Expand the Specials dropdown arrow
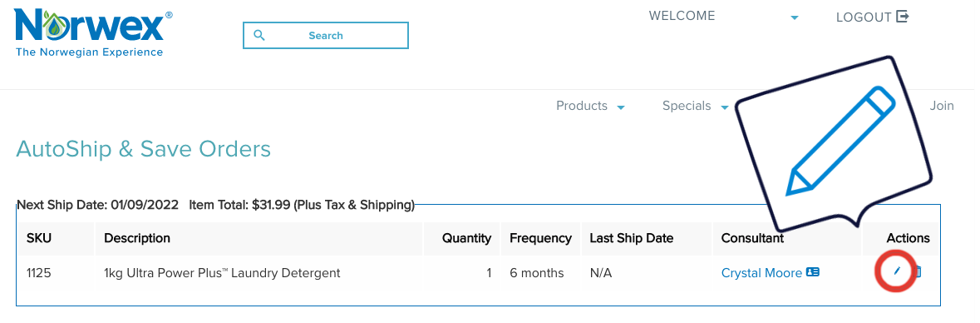The width and height of the screenshot is (980, 323). pos(724,107)
